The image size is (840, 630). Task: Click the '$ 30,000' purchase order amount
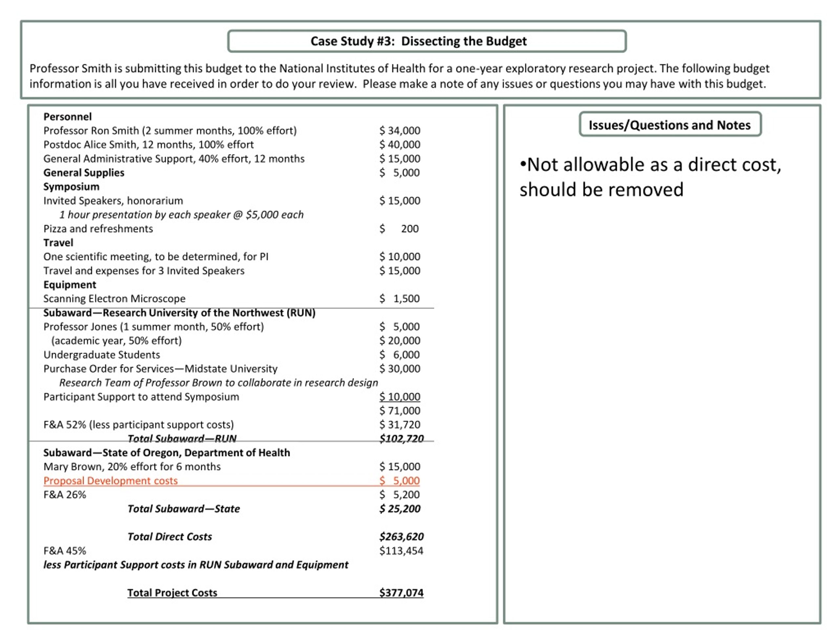(400, 369)
